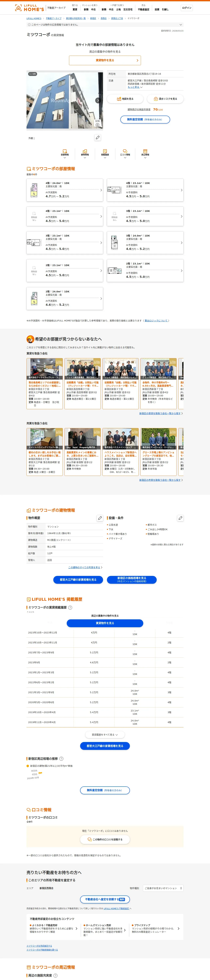
Task: Open 賃貸 in the top navigation
Action: 75,9
